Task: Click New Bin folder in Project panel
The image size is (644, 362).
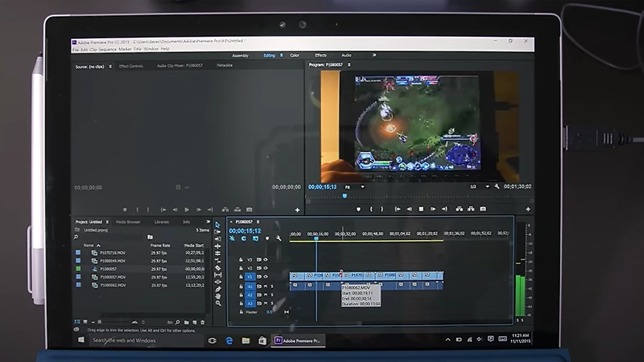Action: coord(186,322)
